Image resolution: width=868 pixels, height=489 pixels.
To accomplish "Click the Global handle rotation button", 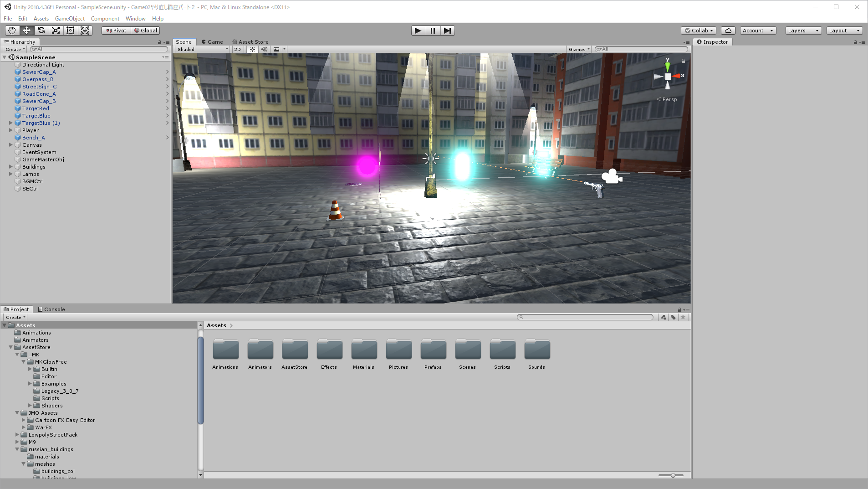I will tap(146, 31).
